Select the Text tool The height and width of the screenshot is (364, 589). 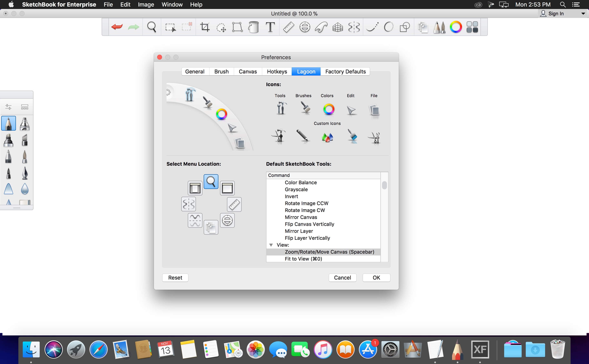[x=270, y=27]
